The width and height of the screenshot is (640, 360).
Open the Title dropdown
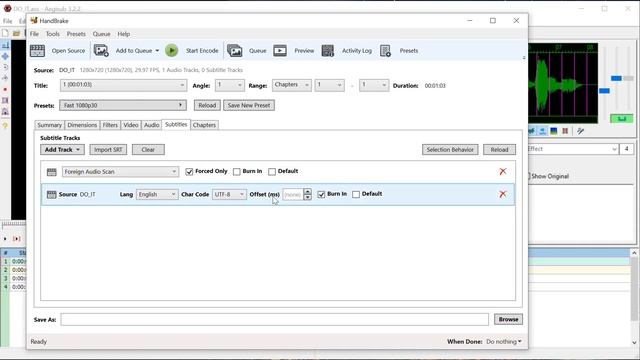pos(123,85)
